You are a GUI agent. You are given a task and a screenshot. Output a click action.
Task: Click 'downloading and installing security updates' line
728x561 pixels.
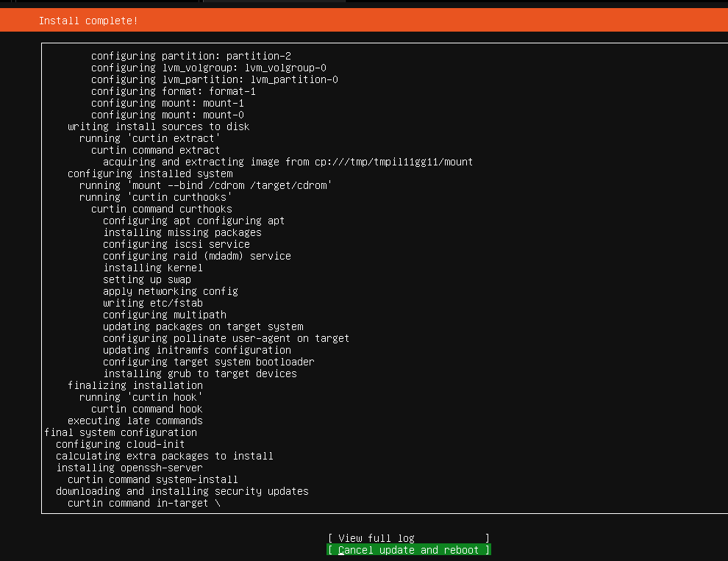point(182,491)
